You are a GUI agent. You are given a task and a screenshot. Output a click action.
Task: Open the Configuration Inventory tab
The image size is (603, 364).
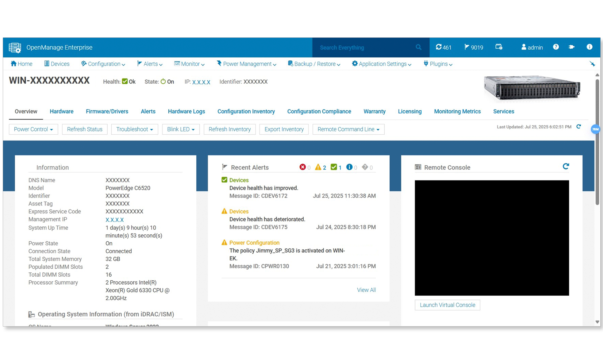coord(246,111)
